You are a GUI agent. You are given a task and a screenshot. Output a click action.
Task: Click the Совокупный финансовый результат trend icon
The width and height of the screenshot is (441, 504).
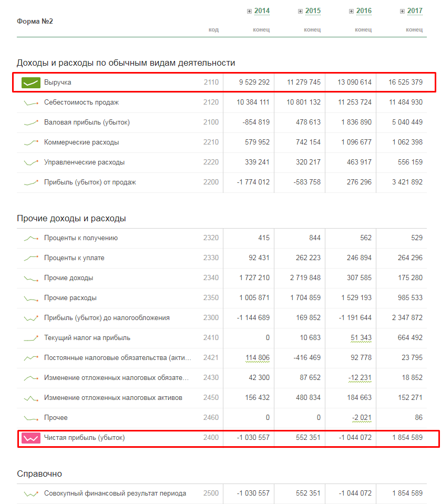click(31, 493)
